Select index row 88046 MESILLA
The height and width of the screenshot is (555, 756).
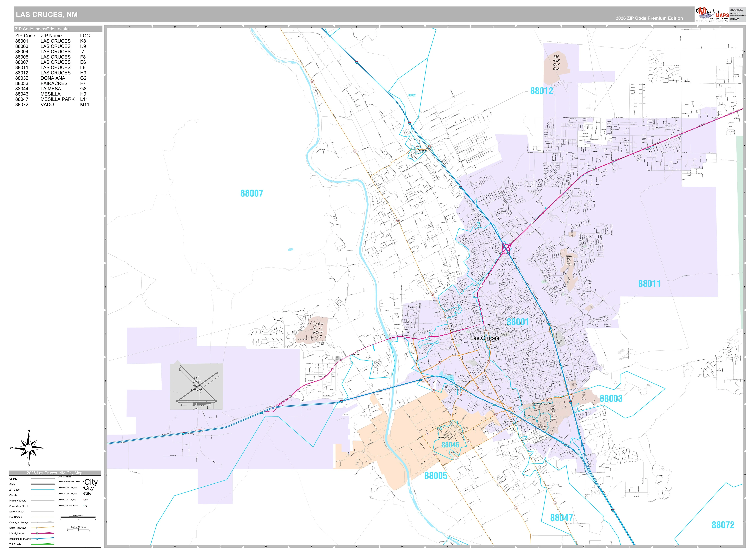52,94
